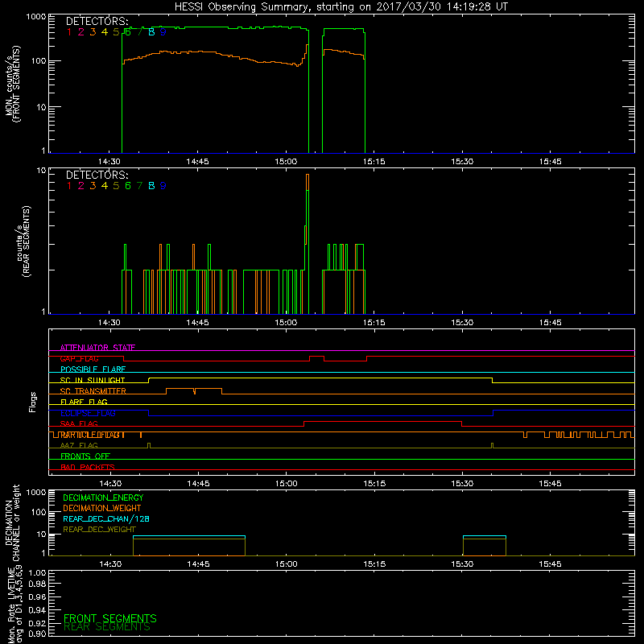Select blue detector 9 in front segments legend
The height and width of the screenshot is (644, 644).
point(163,32)
